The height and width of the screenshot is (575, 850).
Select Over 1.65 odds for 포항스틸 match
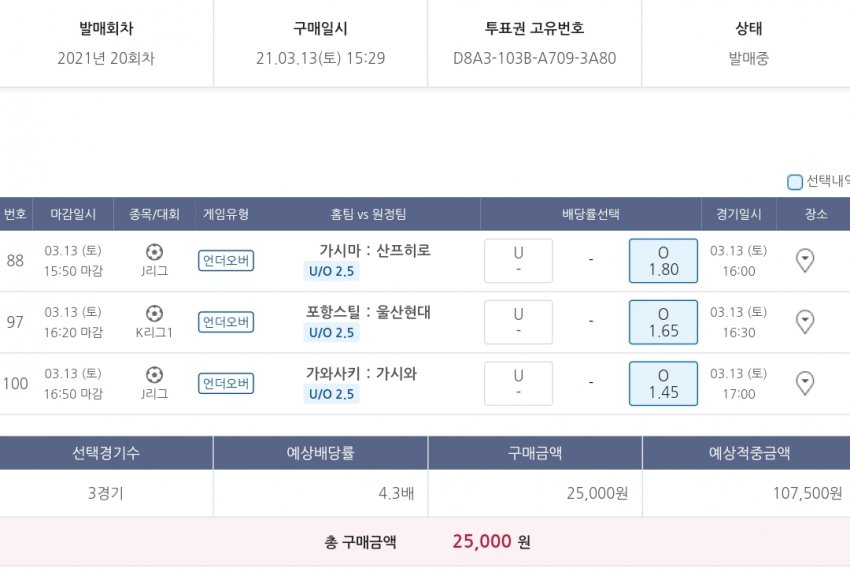pyautogui.click(x=663, y=322)
